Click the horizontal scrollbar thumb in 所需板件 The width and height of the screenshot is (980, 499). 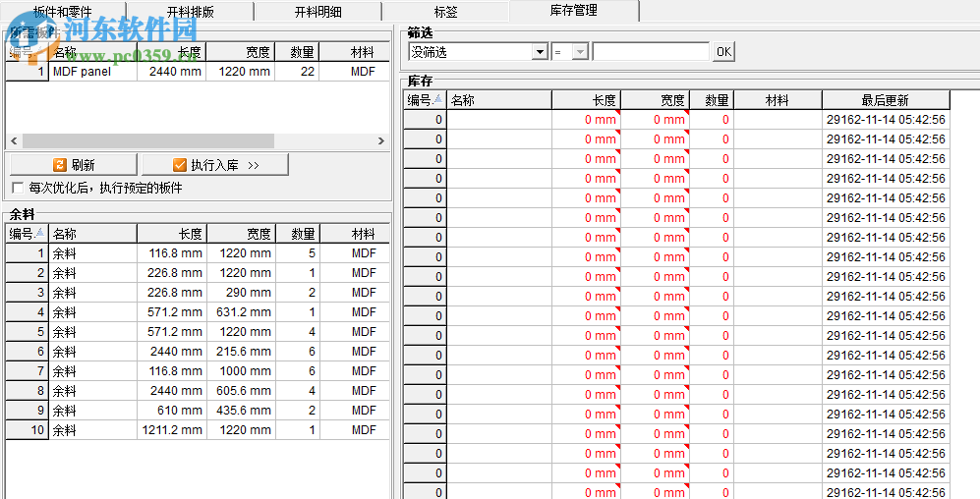147,140
